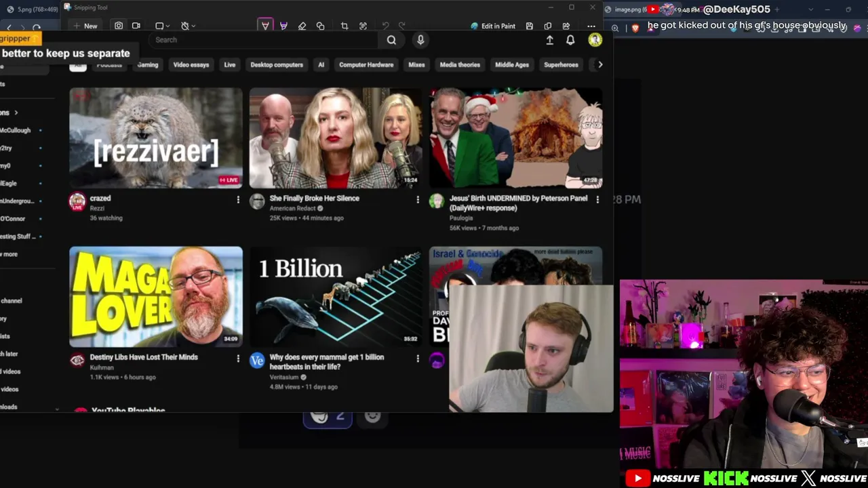This screenshot has width=868, height=488.
Task: Select the highlighter tool
Action: tap(283, 26)
